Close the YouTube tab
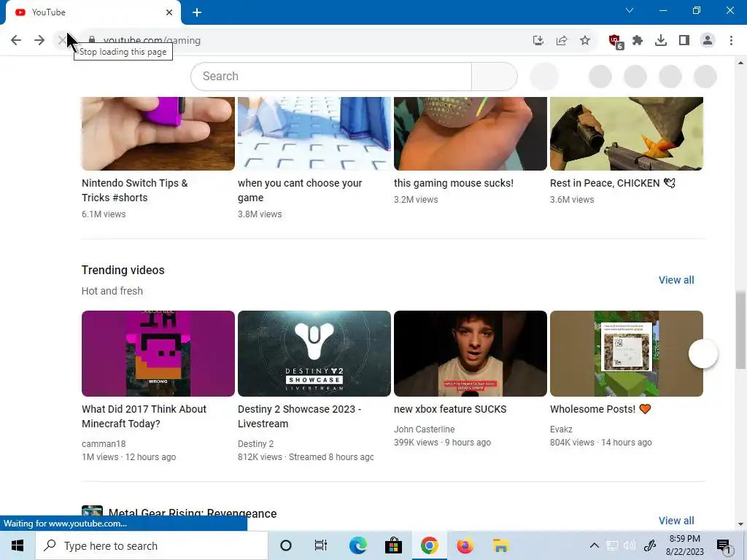This screenshot has width=747, height=560. tap(169, 12)
